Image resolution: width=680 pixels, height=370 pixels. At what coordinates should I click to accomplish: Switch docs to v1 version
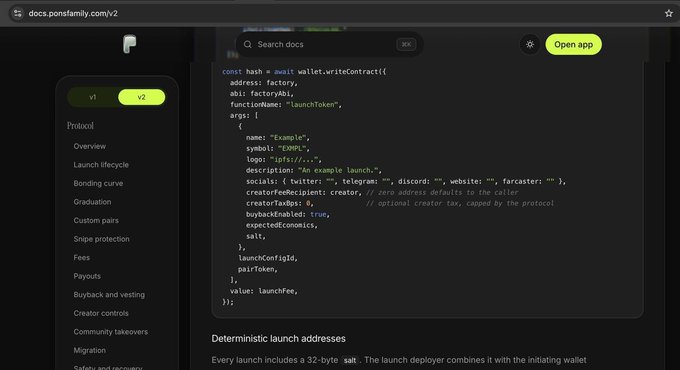(x=93, y=97)
